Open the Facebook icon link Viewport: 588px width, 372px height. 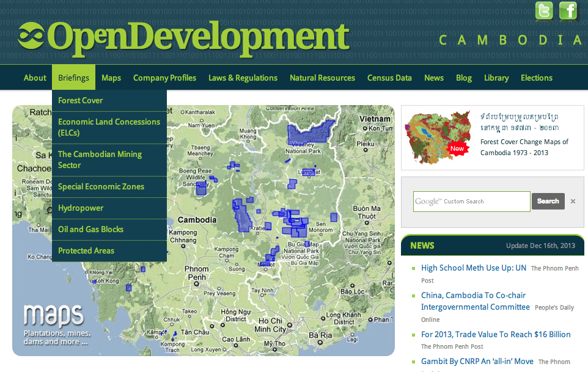click(568, 10)
